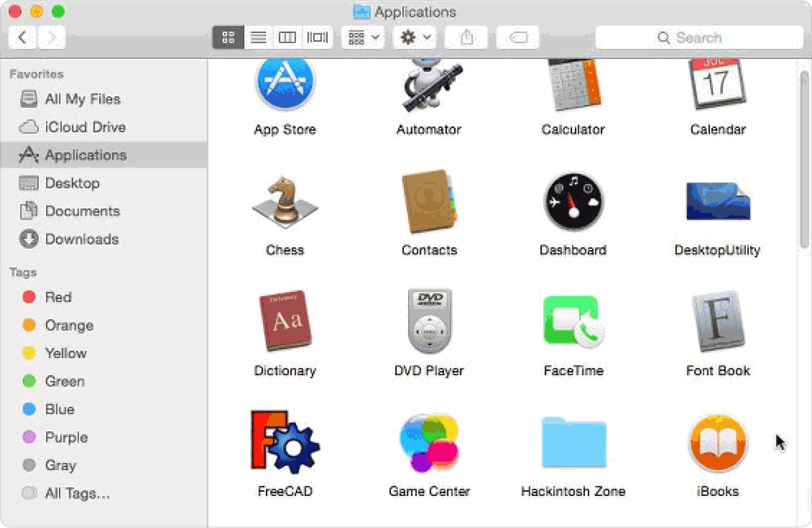Open Documents folder in sidebar
The width and height of the screenshot is (812, 528).
(x=103, y=211)
